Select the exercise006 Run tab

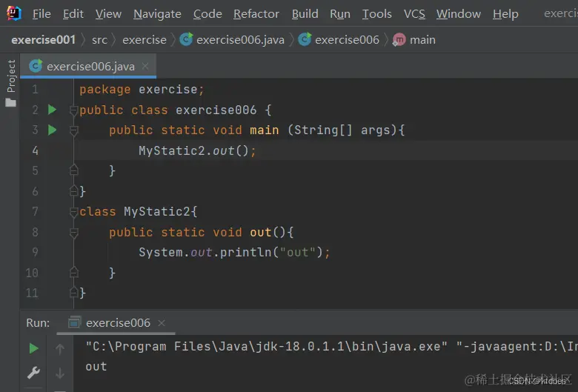coord(118,322)
